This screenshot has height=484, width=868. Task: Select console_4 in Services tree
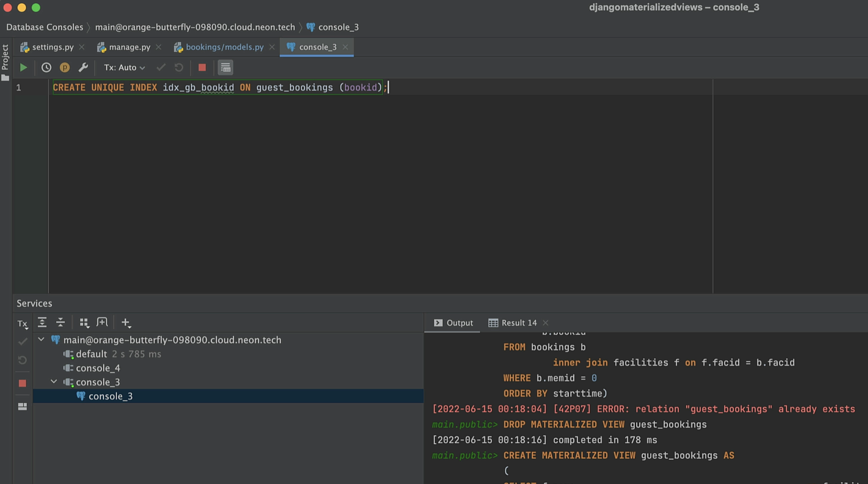(228, 368)
